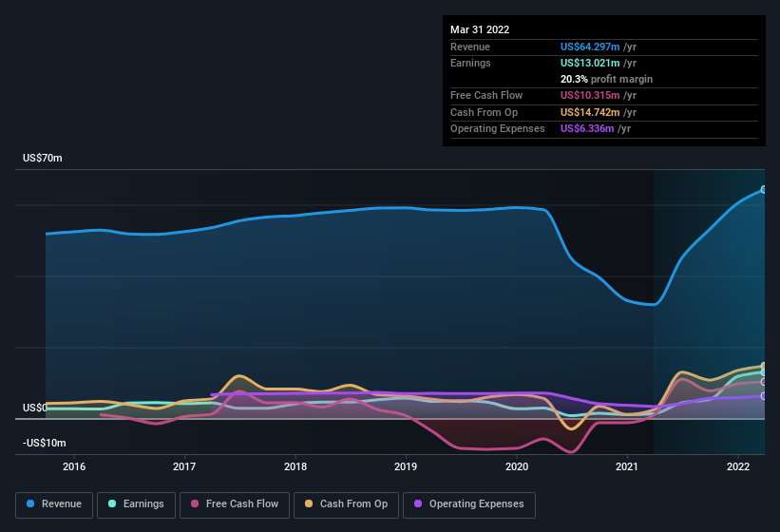Screen dimensions: 780x532
Task: Select the Revenue endpoint marker on chart
Action: pyautogui.click(x=763, y=189)
